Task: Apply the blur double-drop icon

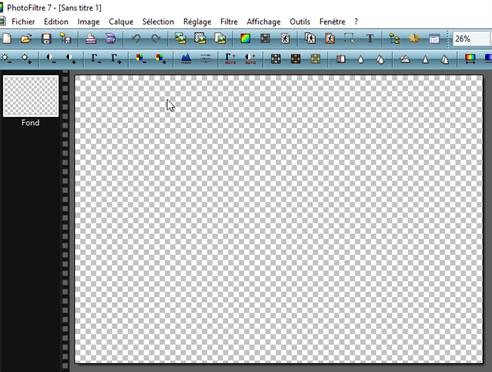Action: tap(380, 59)
